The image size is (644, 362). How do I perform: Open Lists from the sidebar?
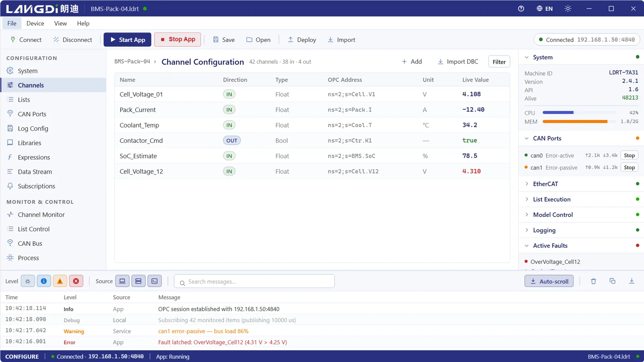click(53, 100)
